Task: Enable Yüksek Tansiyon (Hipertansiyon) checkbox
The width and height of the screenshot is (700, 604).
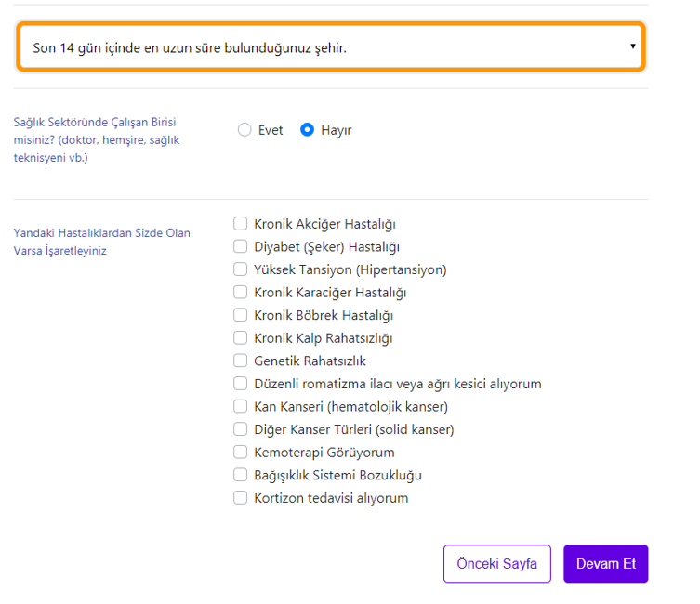Action: pyautogui.click(x=241, y=269)
